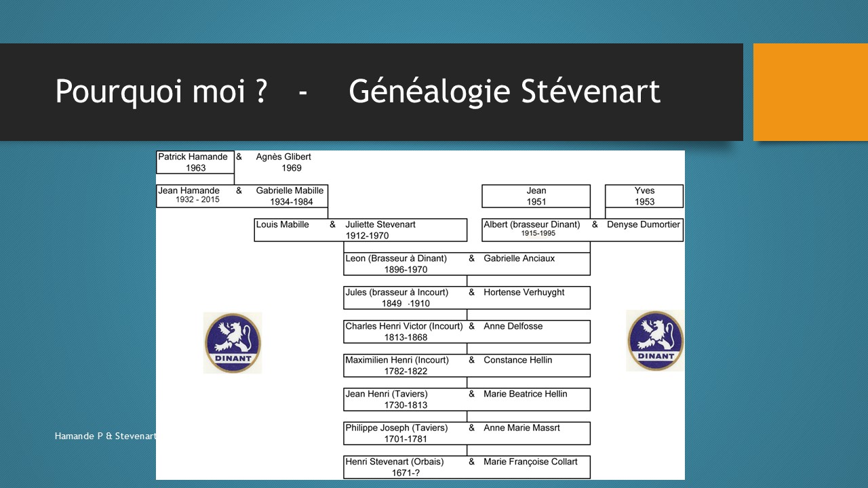
Task: Click the dates '1915-1995' under Albert
Action: pos(538,234)
